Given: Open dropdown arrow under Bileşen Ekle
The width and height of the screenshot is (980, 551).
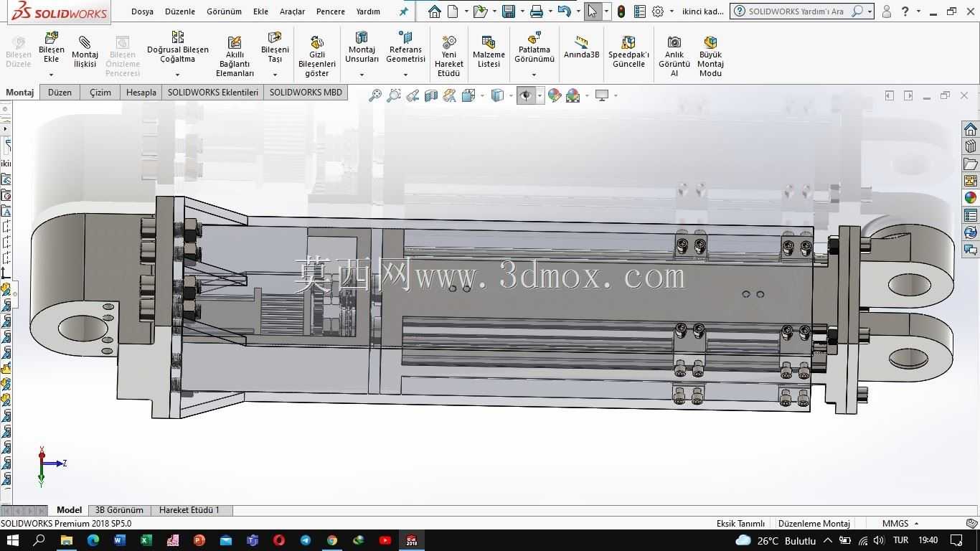Looking at the screenshot, I should (51, 75).
